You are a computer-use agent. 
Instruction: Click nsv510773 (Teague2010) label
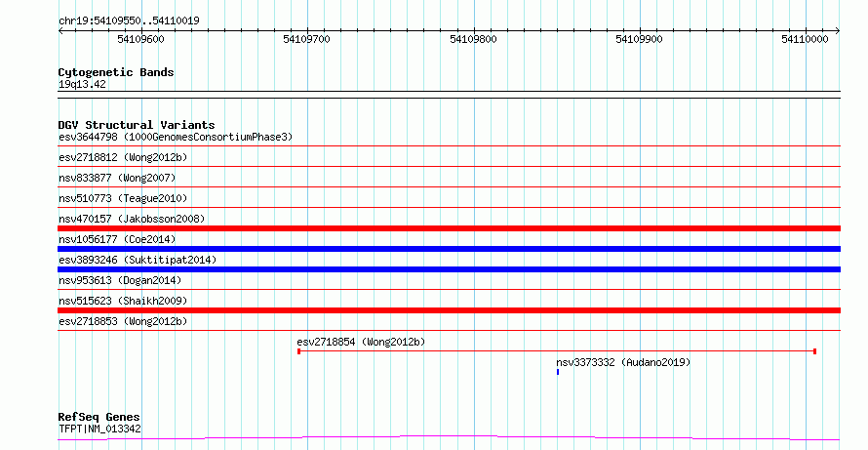[x=123, y=198]
